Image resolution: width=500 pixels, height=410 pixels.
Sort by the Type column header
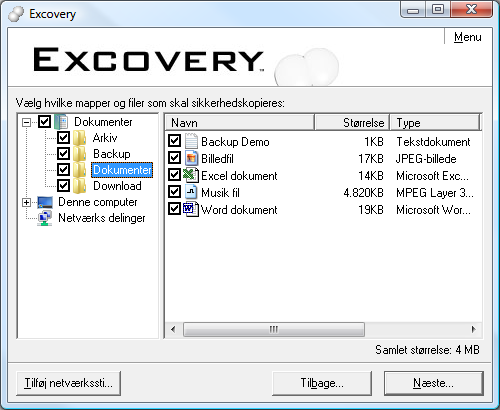[434, 123]
